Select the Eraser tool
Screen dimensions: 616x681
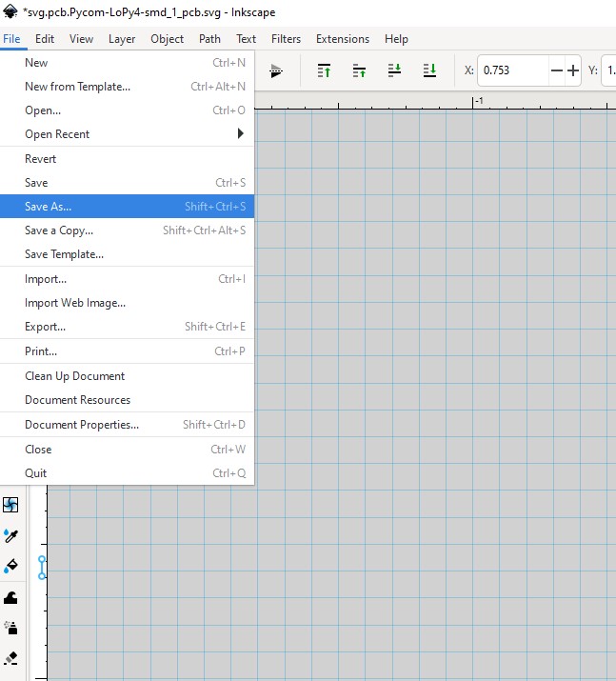11,658
